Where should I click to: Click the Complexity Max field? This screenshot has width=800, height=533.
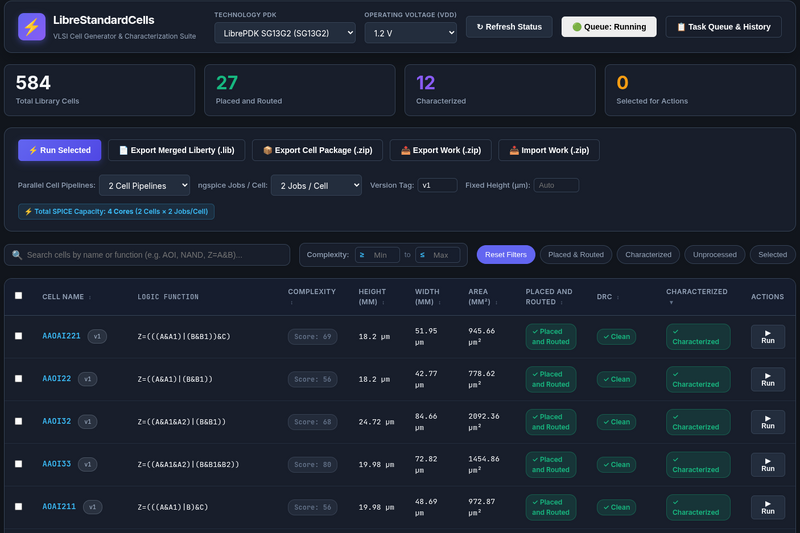tap(438, 255)
